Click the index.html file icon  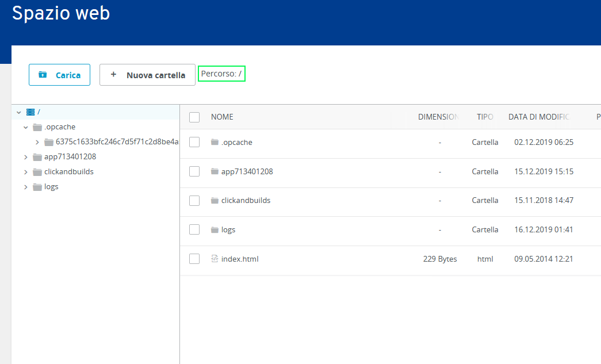[215, 259]
